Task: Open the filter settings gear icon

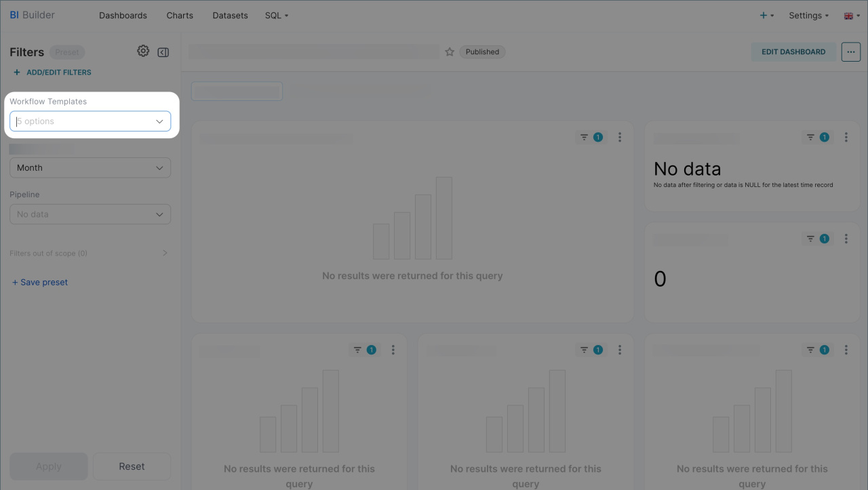Action: coord(143,52)
